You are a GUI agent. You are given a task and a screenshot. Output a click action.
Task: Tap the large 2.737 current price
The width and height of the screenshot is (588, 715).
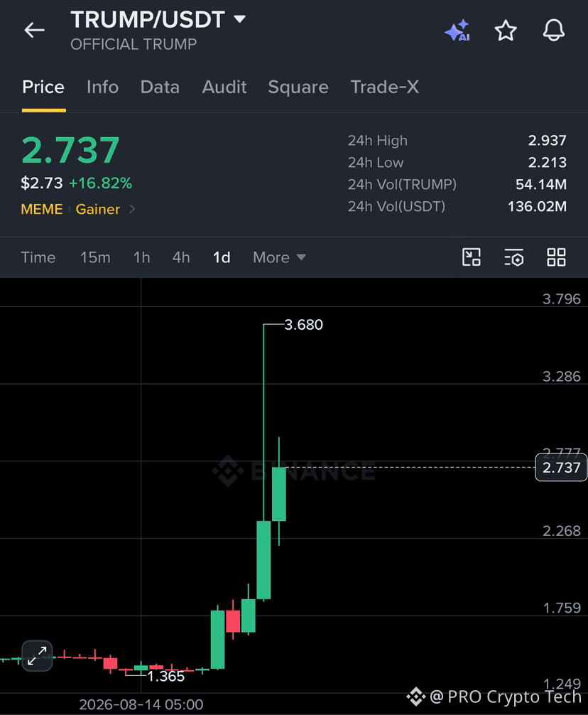click(x=70, y=150)
